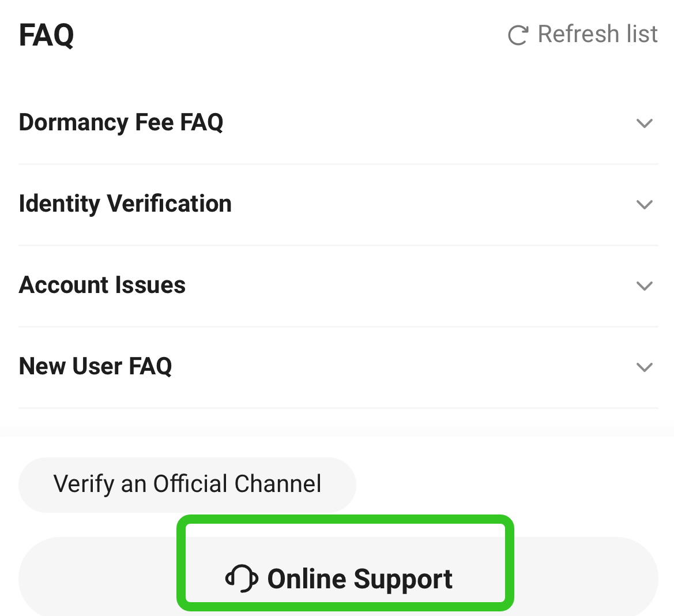Viewport: 674px width, 616px height.
Task: Expand the Account Issues chevron arrow
Action: [644, 286]
